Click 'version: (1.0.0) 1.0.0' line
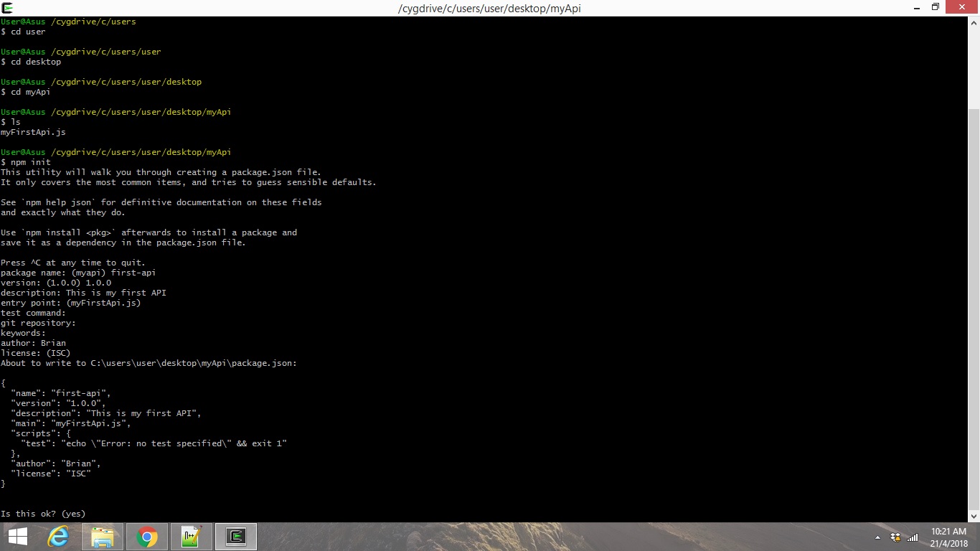The height and width of the screenshot is (551, 980). 56,283
